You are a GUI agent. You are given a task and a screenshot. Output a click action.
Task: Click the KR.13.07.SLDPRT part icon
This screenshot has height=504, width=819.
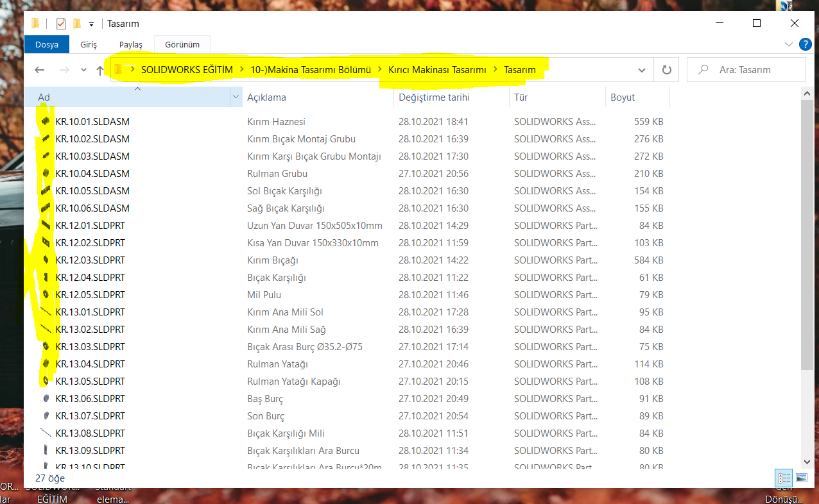(x=45, y=416)
